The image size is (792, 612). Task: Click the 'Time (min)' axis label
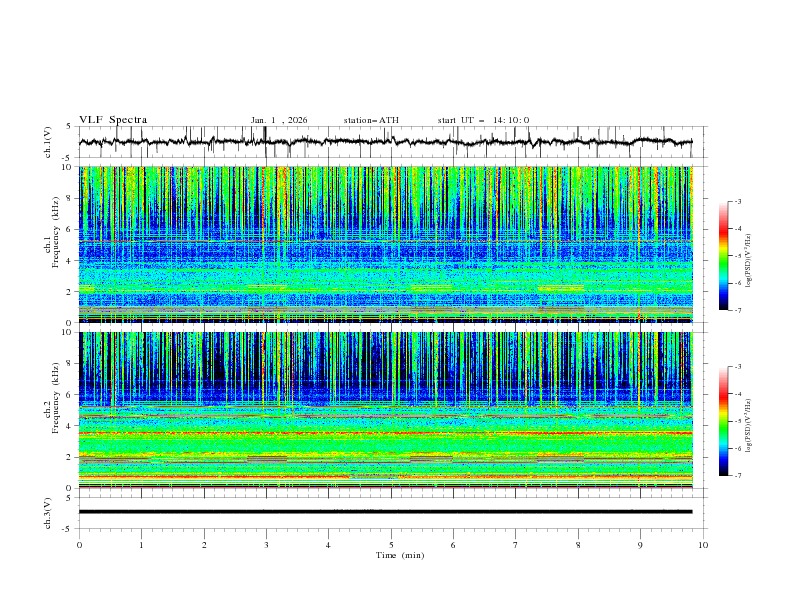coord(400,555)
